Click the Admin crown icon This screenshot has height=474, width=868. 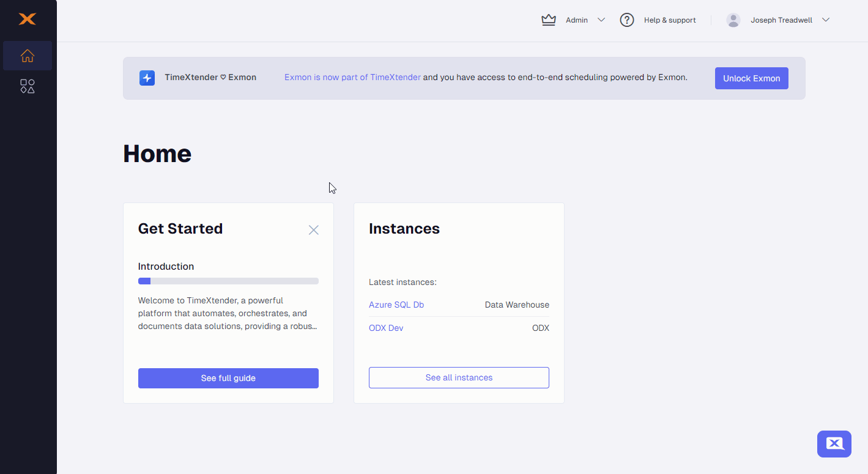pyautogui.click(x=549, y=20)
